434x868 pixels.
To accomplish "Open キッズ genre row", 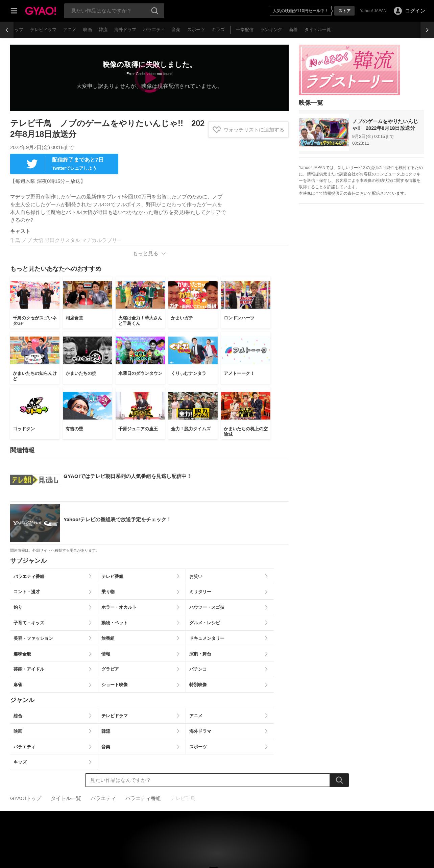I will 54,762.
